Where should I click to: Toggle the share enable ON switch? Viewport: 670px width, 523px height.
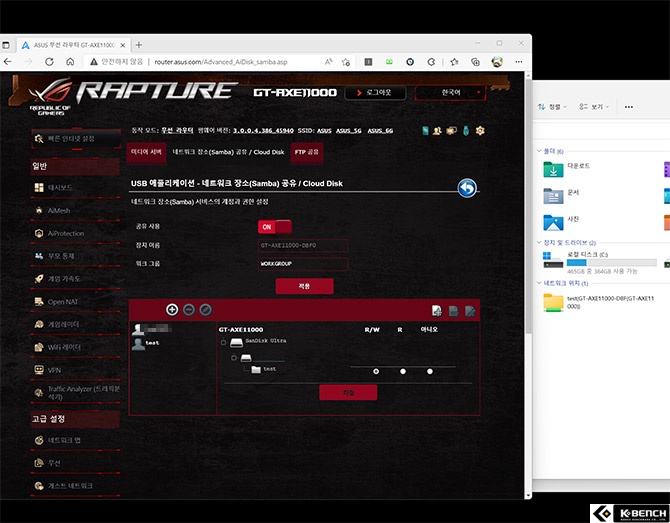275,226
